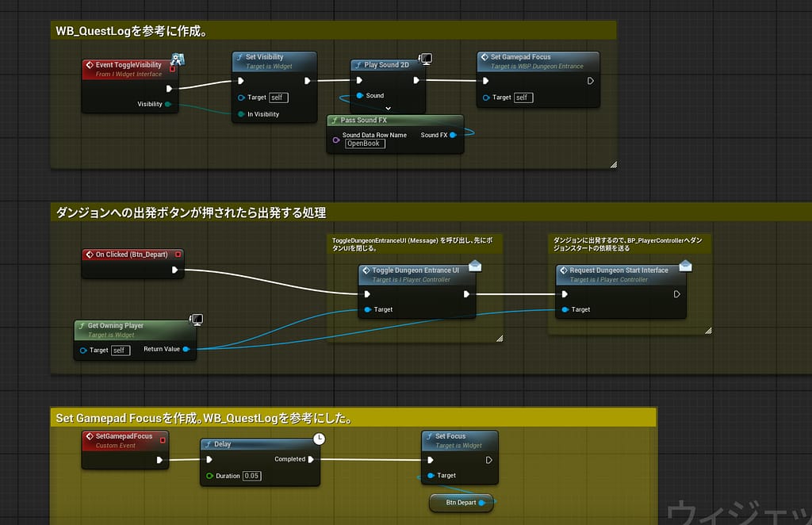Click the event icon on On Clicked (Btn_Depart) header
Screen dimensions: 812x525
pyautogui.click(x=89, y=255)
